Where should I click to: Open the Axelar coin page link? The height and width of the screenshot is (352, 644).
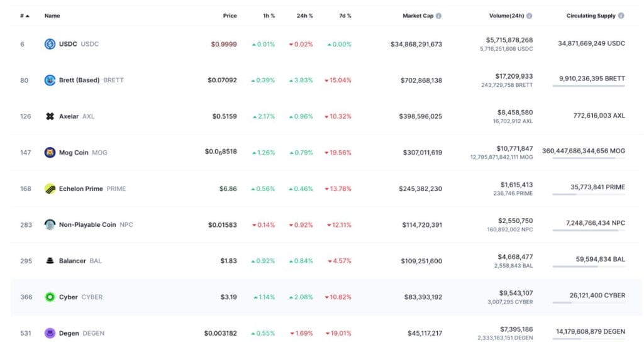click(x=69, y=116)
